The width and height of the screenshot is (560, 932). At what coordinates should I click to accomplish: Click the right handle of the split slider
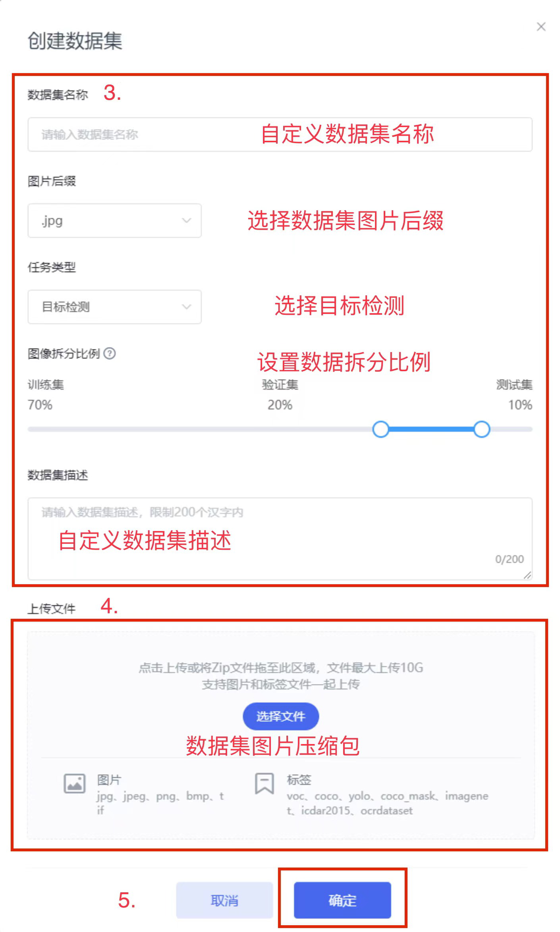(482, 429)
